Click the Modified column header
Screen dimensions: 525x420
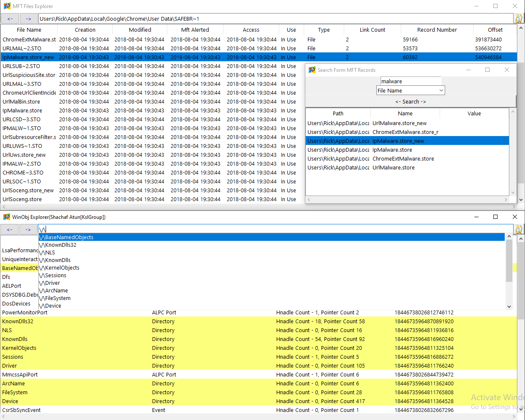[x=140, y=30]
